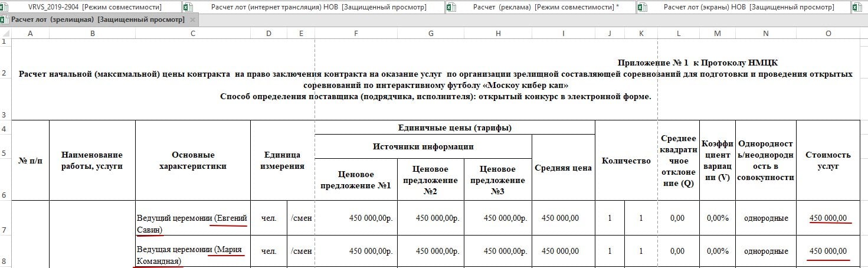Click Ценовое предложение №1 value for Евгений Савин
Screen dimensions: 868x268
coord(356,218)
